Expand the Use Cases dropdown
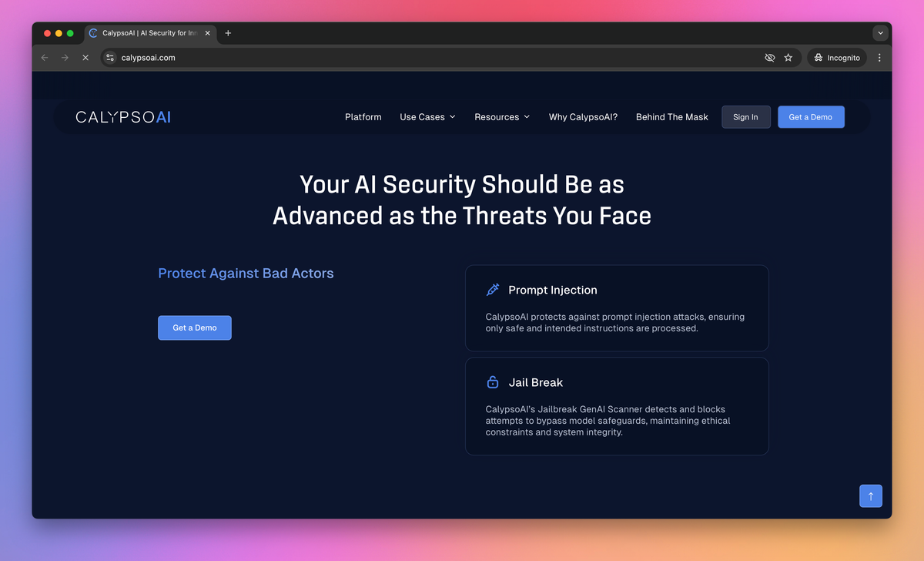Screen dimensions: 924x561 [427, 117]
